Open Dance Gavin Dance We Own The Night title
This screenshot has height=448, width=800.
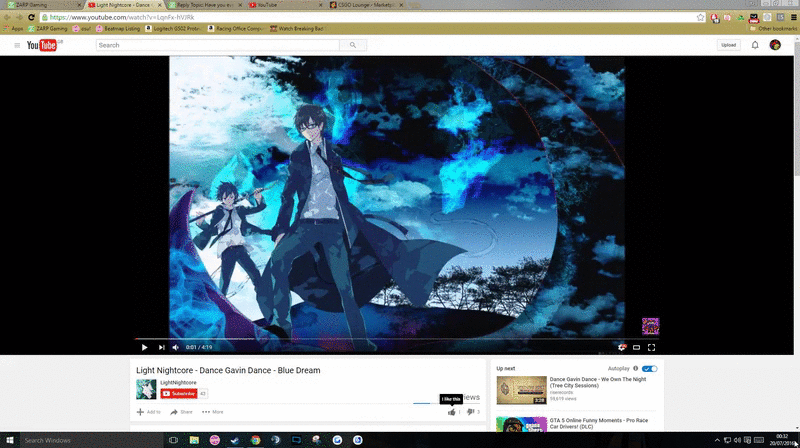(598, 382)
